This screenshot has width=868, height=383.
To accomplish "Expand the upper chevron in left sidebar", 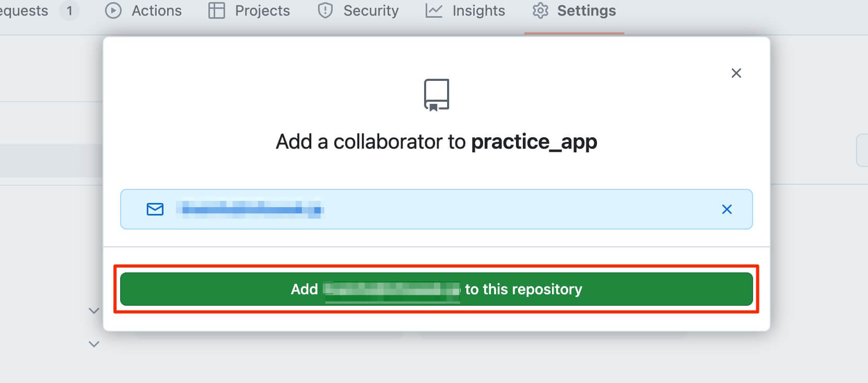I will point(94,310).
